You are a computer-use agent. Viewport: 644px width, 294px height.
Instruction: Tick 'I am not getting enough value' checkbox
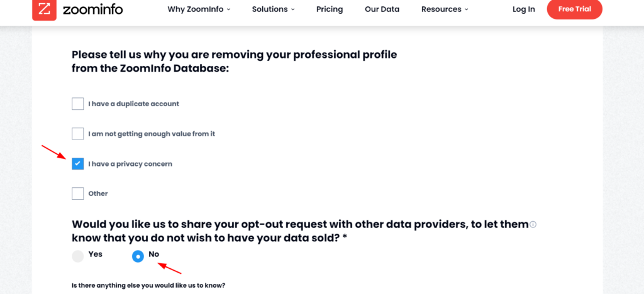(x=77, y=134)
